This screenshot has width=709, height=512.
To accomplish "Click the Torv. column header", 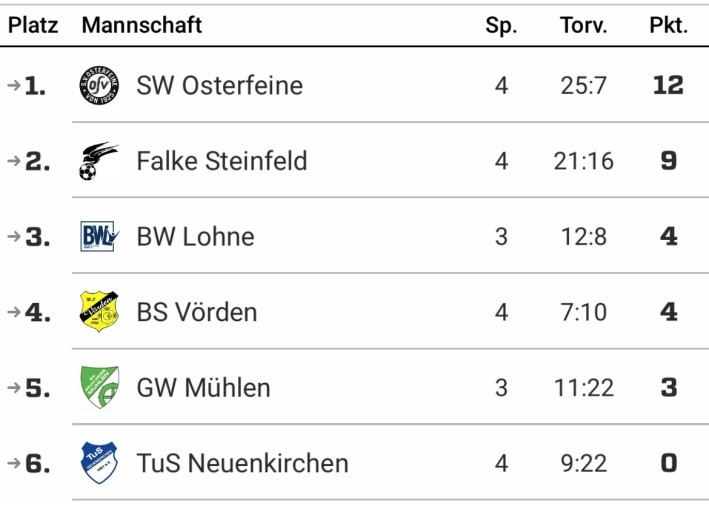I will click(583, 26).
